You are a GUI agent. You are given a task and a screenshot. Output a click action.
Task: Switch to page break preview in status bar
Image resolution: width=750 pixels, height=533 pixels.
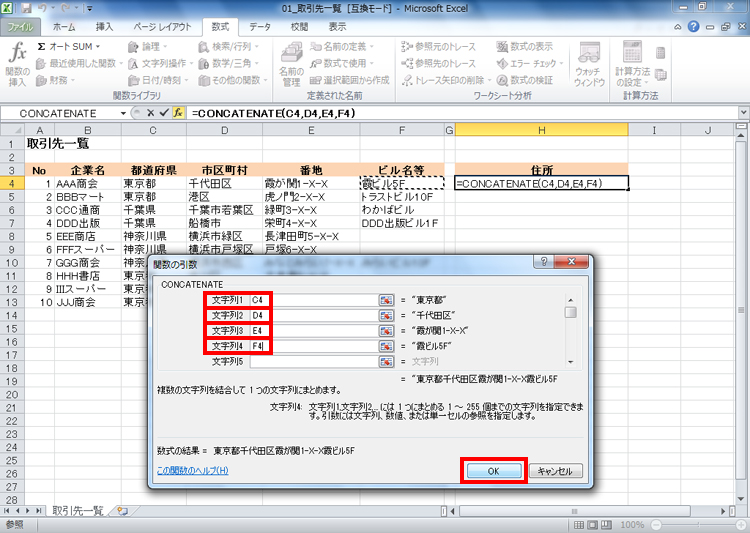point(606,525)
